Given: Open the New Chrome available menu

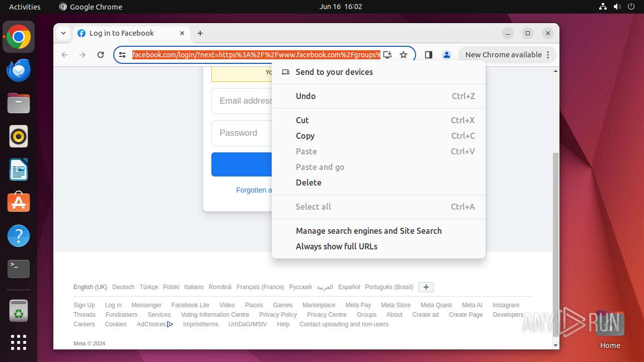Looking at the screenshot, I should (507, 55).
